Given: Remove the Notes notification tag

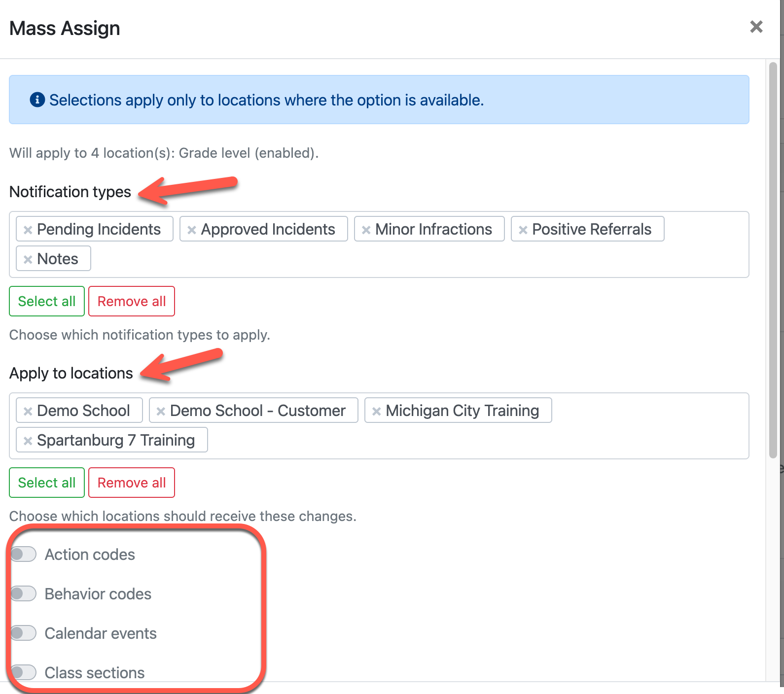Looking at the screenshot, I should [28, 259].
